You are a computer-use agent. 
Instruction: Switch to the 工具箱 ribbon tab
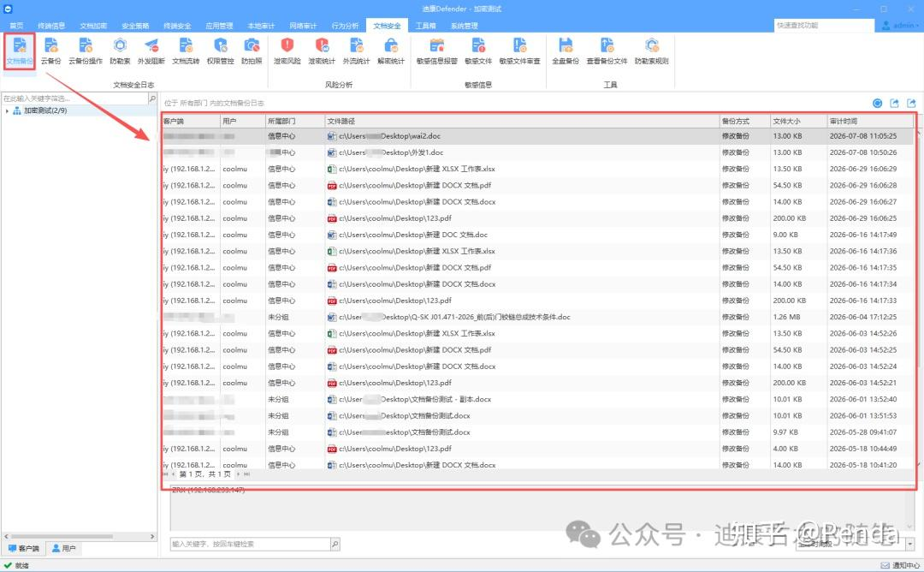425,26
